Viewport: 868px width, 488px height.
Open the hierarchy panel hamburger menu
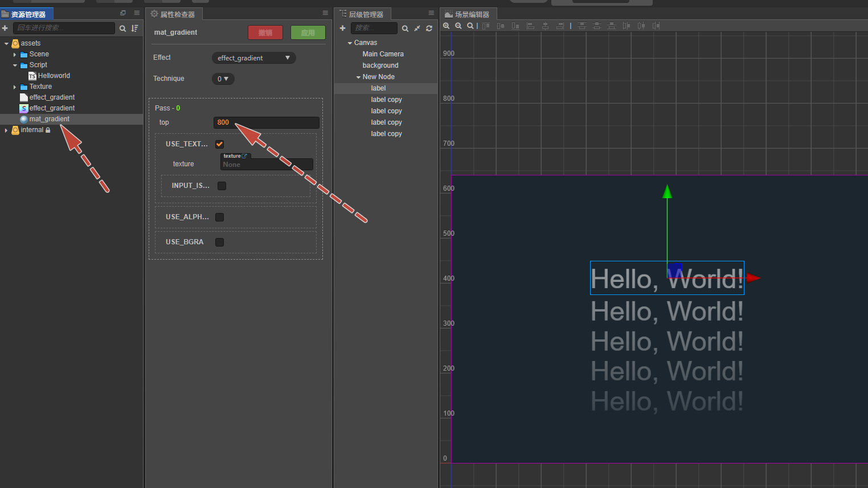431,13
